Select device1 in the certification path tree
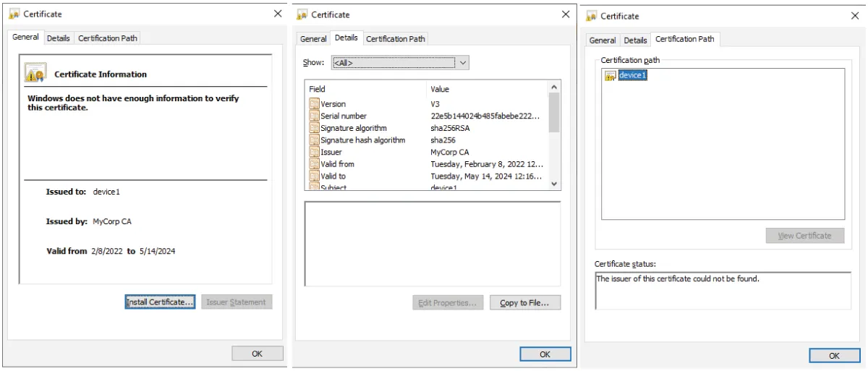868x371 pixels. tap(632, 75)
